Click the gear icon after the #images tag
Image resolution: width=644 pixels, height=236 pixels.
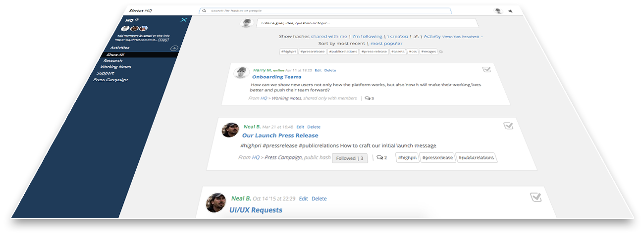[x=441, y=51]
